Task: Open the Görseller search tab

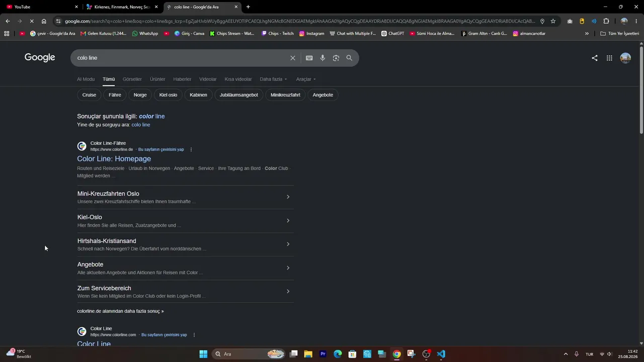Action: pos(132,79)
